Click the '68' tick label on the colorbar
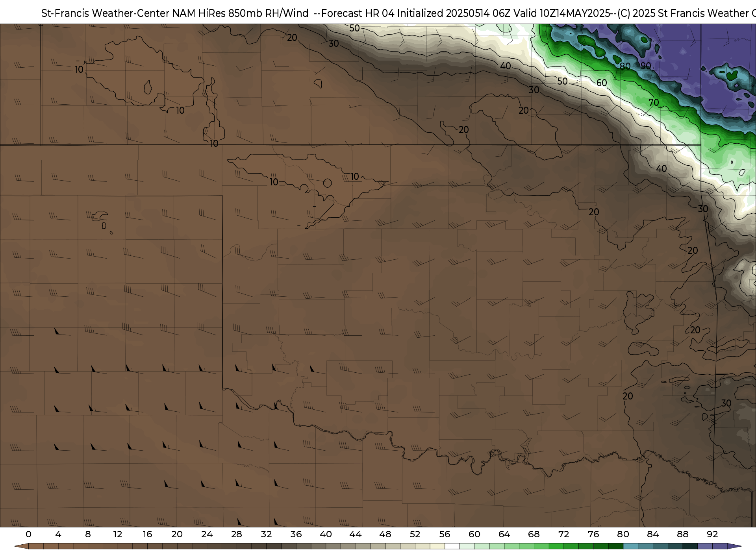Image resolution: width=756 pixels, height=551 pixels. click(534, 534)
